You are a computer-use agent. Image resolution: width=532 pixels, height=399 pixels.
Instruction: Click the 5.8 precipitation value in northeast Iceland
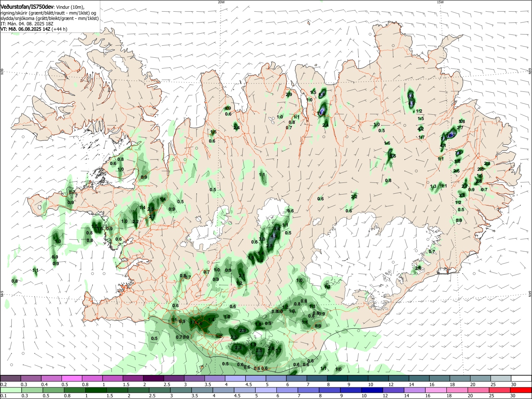point(462,122)
